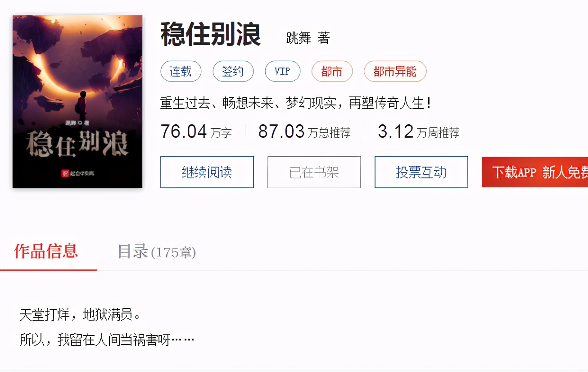Switch to the 作品信息 tab

(46, 251)
